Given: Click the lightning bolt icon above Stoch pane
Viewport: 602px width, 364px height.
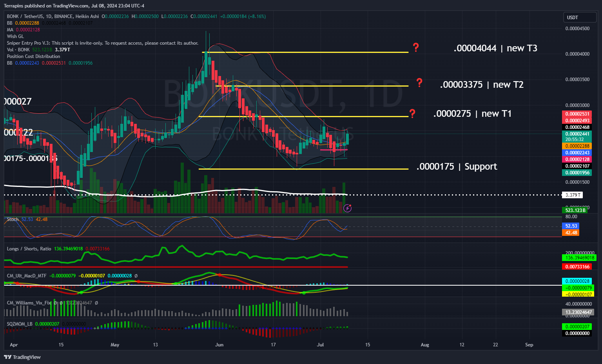Looking at the screenshot, I should [347, 208].
